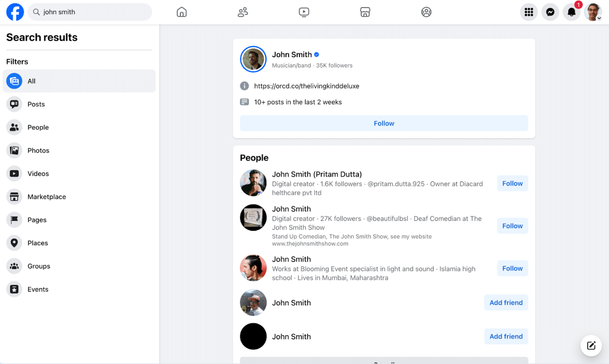Open the Groups icon in top navigation
The width and height of the screenshot is (609, 364).
pos(426,12)
